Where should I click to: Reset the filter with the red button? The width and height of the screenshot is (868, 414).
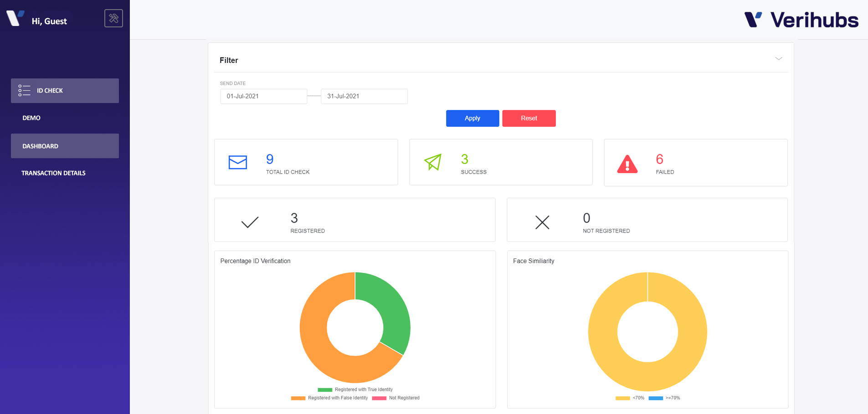529,118
